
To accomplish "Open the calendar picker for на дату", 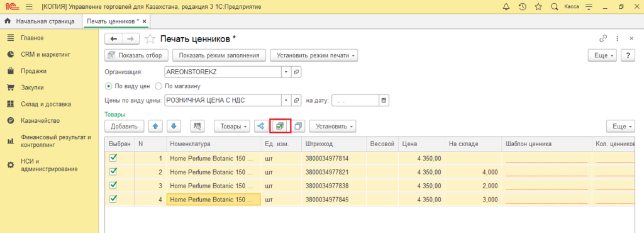I will pyautogui.click(x=384, y=100).
